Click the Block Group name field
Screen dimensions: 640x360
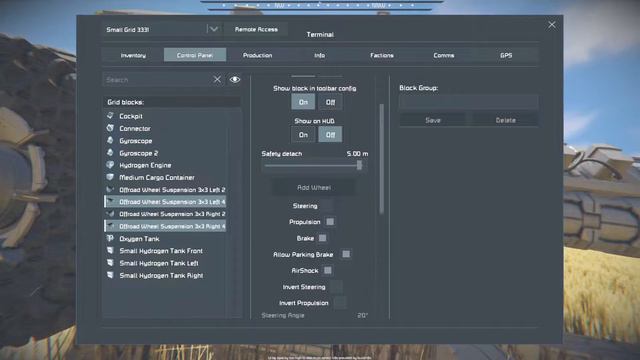[469, 102]
